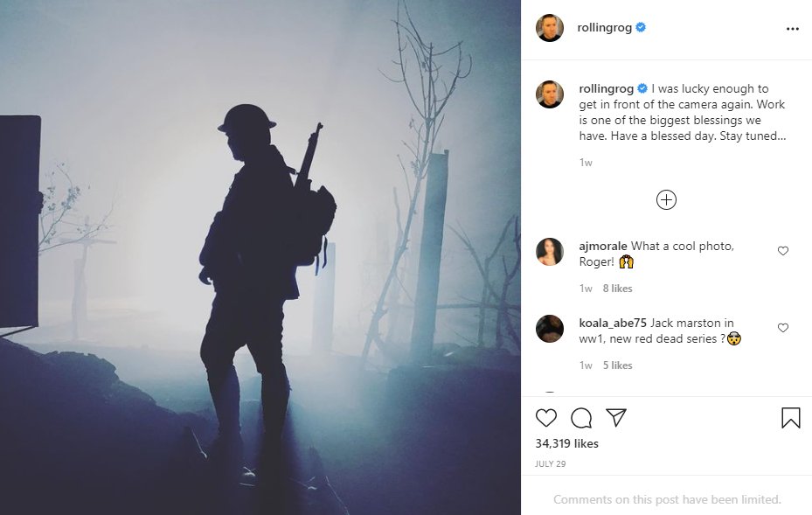Open the three-dot more options menu
Screen dimensions: 812x515
792,29
